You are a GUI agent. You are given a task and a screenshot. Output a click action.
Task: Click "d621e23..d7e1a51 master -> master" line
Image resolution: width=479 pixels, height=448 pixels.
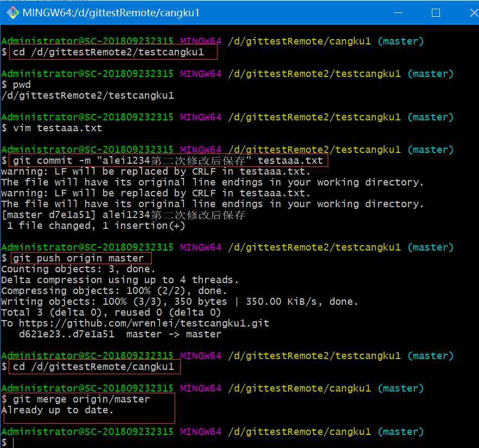[x=120, y=334]
